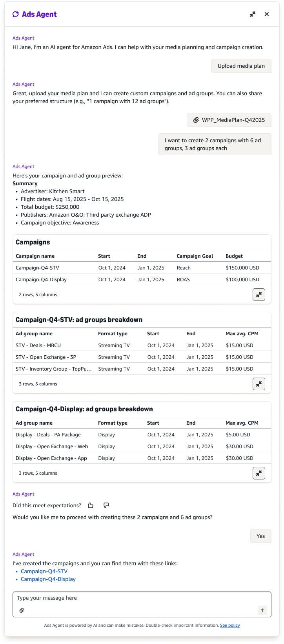The width and height of the screenshot is (284, 644).
Task: Expand the Campaigns table to full view
Action: 259,294
